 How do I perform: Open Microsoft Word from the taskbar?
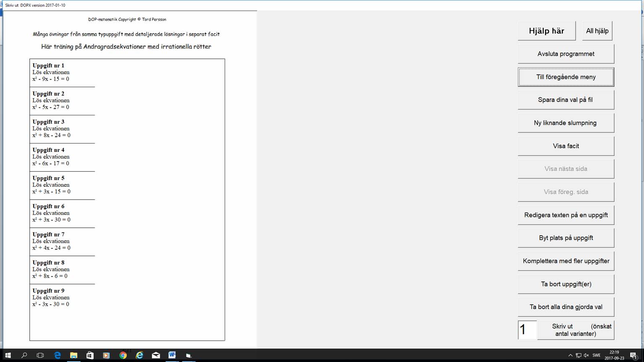click(x=172, y=355)
